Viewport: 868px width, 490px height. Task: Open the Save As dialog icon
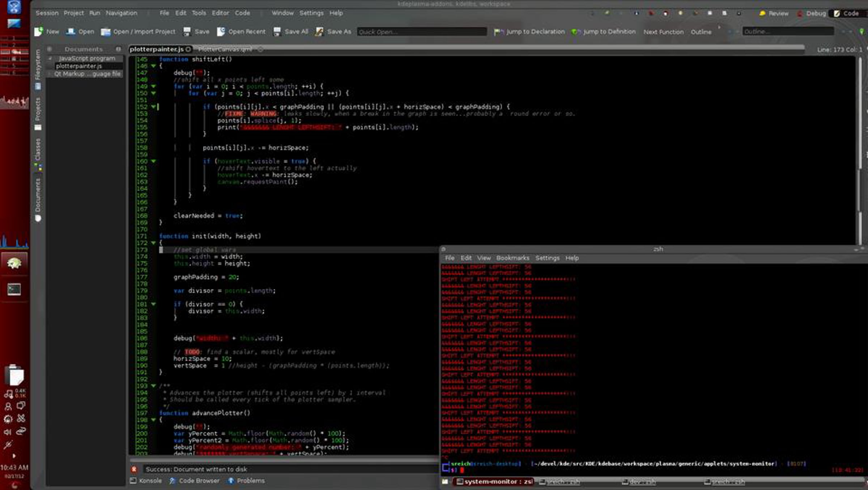pos(319,31)
